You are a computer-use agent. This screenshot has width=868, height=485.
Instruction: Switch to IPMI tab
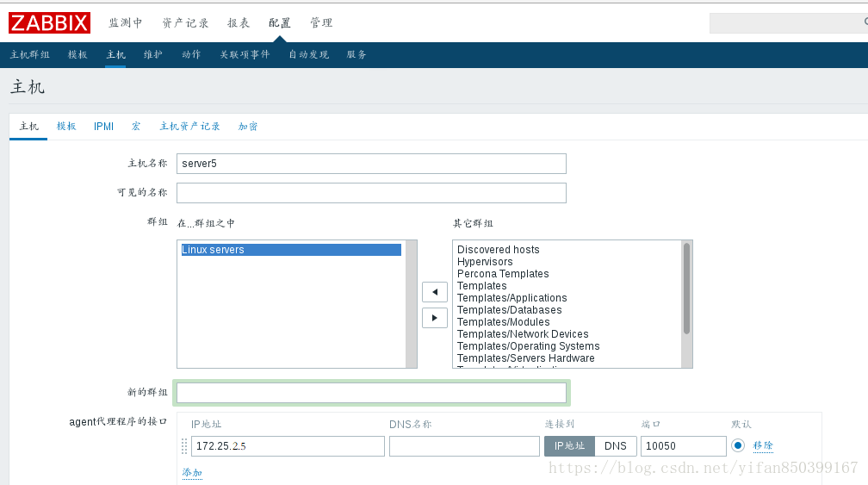pyautogui.click(x=103, y=127)
